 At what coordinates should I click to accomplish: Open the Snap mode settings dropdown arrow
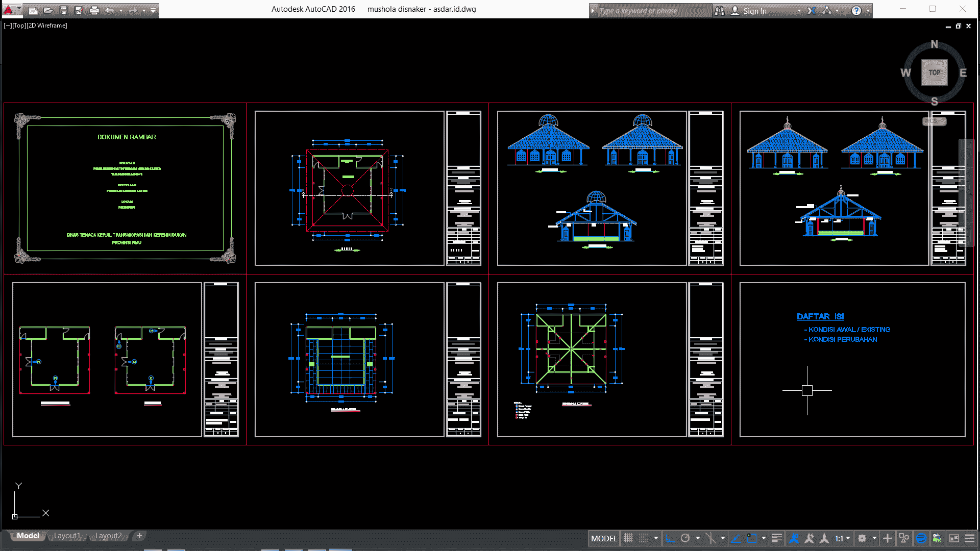(656, 538)
